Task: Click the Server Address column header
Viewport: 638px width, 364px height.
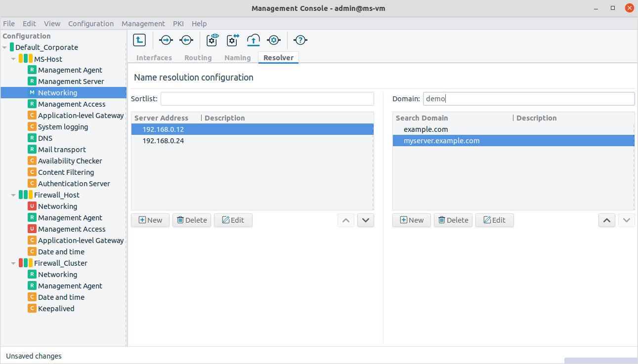Action: 166,118
